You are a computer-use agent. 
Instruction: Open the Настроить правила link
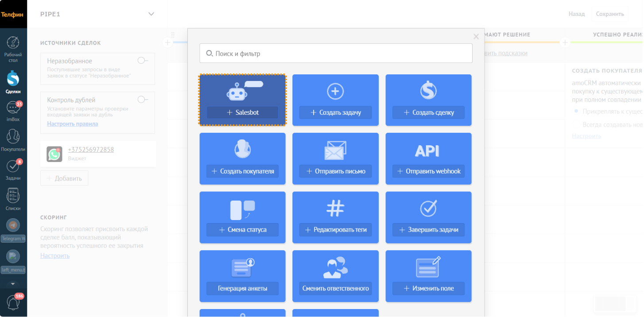pyautogui.click(x=73, y=124)
